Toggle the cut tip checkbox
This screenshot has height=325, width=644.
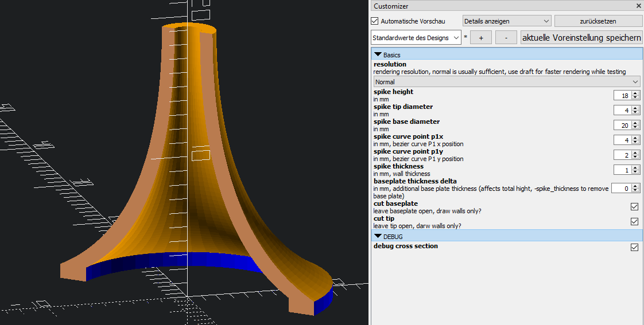click(x=635, y=222)
